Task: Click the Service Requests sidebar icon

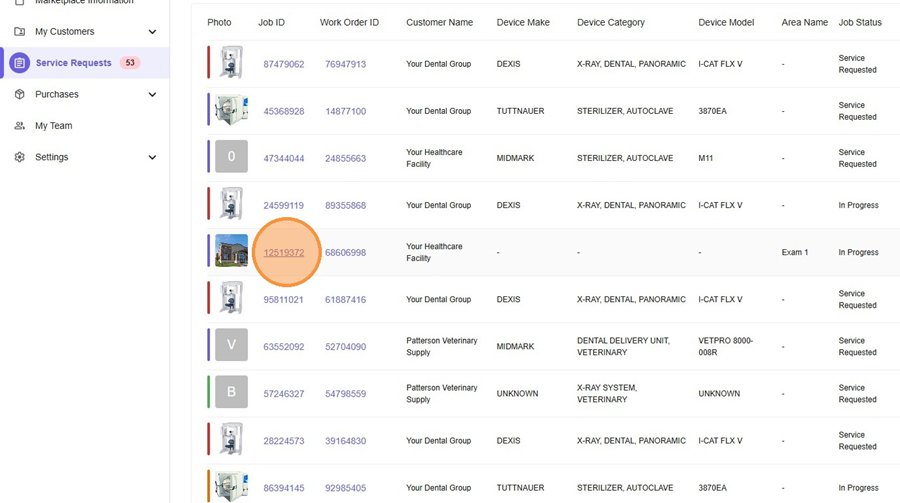Action: click(20, 63)
